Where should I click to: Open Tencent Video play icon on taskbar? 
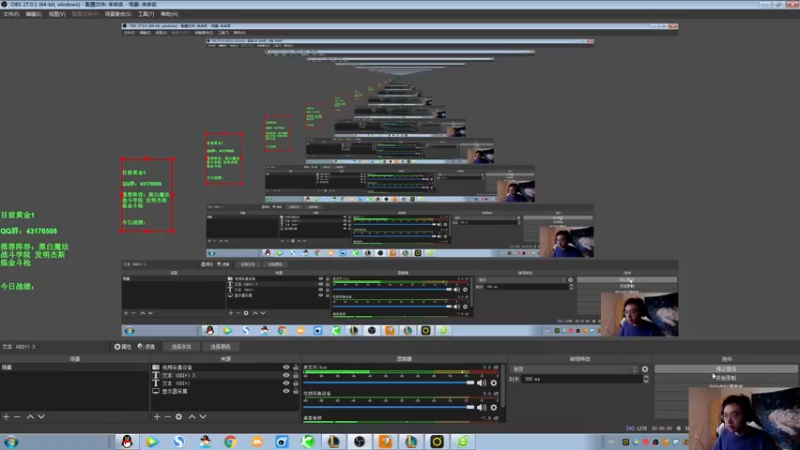pyautogui.click(x=152, y=441)
